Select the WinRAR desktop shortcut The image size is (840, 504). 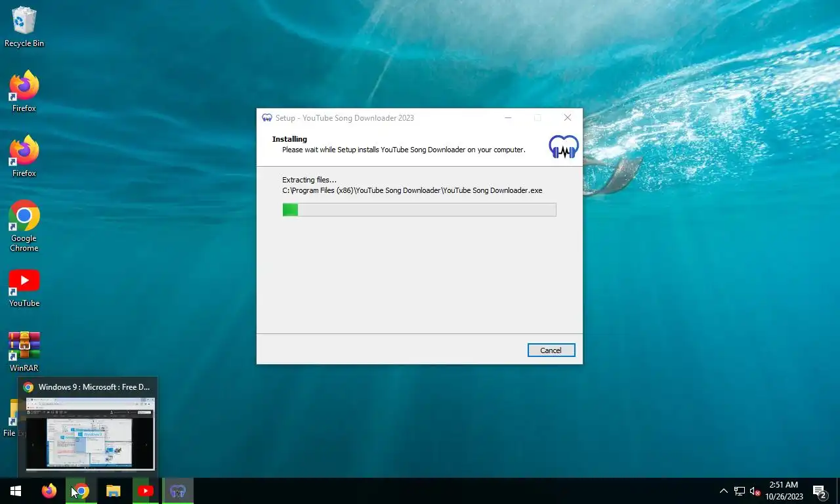pos(24,352)
